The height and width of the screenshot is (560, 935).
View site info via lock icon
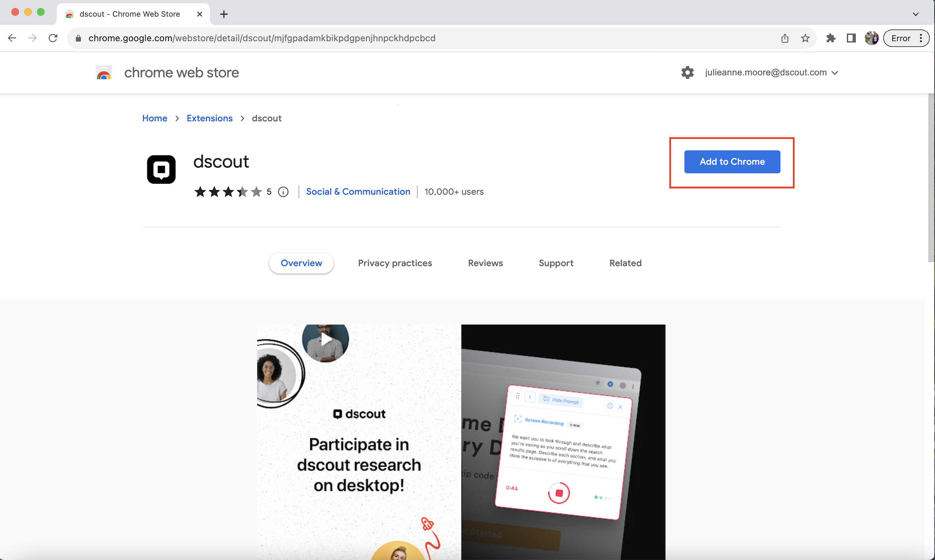78,39
